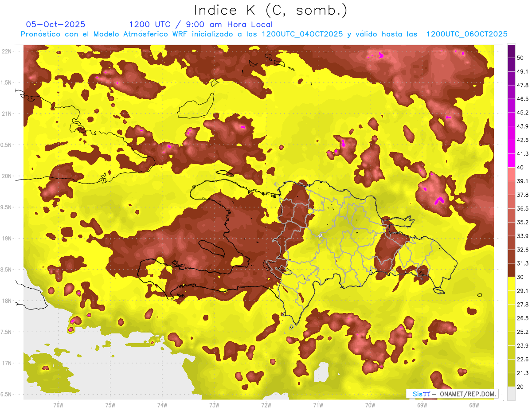This screenshot has height=411, width=532.
Task: Click the latitude label '7.5N'
Action: click(x=7, y=332)
